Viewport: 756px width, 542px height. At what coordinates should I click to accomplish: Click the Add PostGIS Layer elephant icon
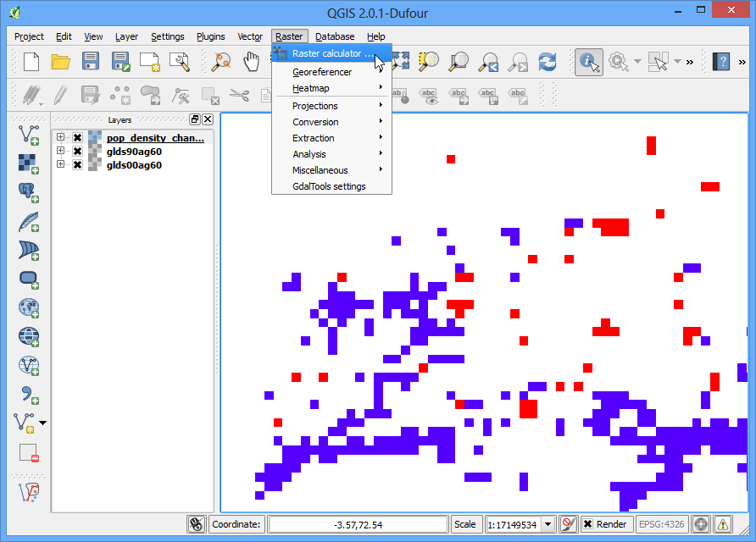click(29, 193)
